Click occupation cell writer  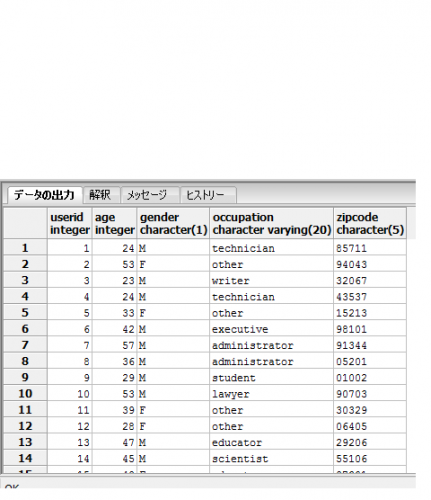point(271,280)
